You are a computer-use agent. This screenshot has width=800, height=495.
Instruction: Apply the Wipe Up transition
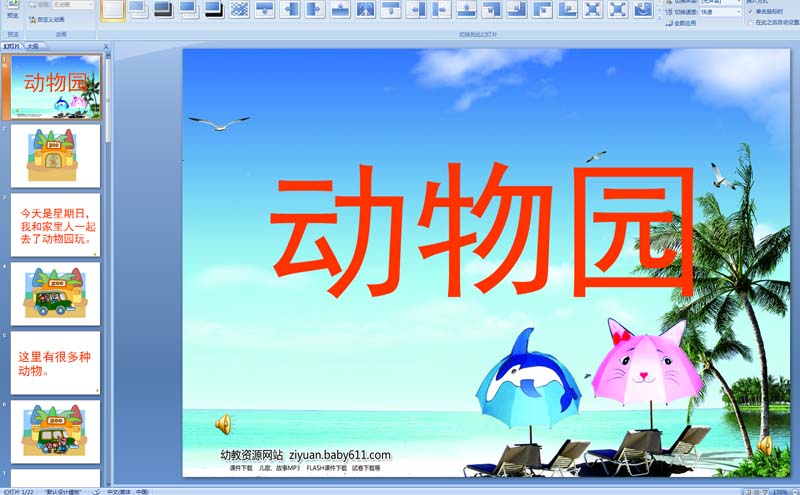click(x=340, y=9)
